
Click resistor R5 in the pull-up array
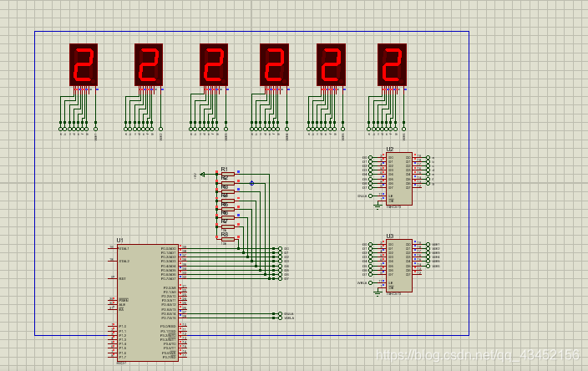pos(228,210)
